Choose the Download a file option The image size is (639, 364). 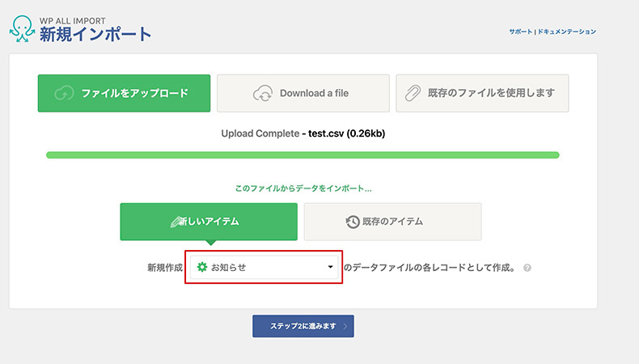pos(303,93)
